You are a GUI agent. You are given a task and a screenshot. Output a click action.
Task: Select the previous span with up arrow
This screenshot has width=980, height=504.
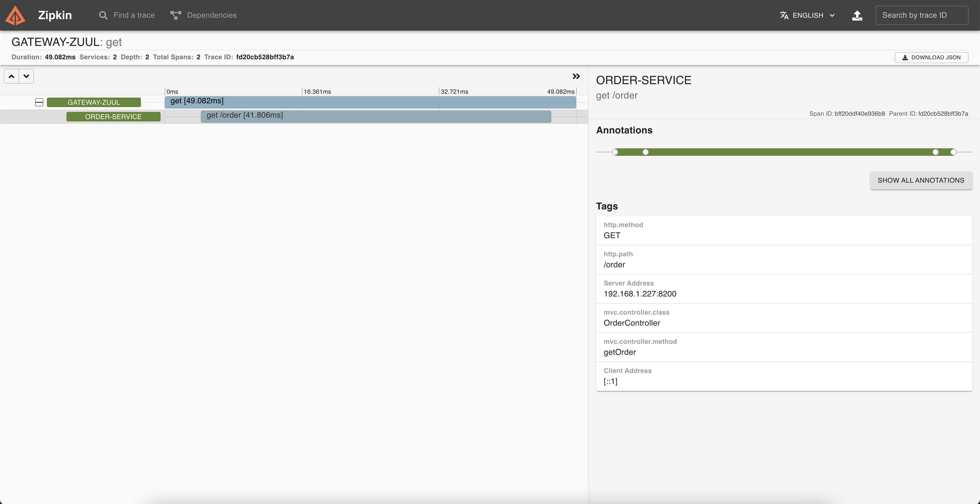11,77
